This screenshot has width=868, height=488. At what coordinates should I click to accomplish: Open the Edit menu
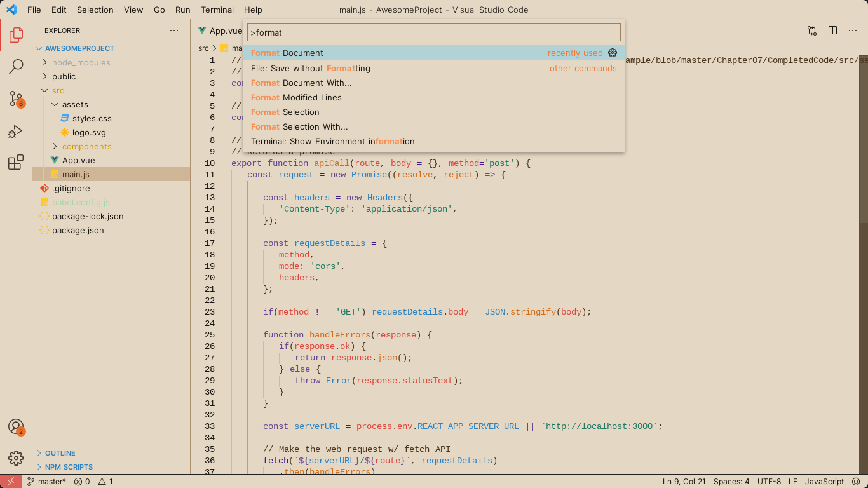click(x=58, y=10)
